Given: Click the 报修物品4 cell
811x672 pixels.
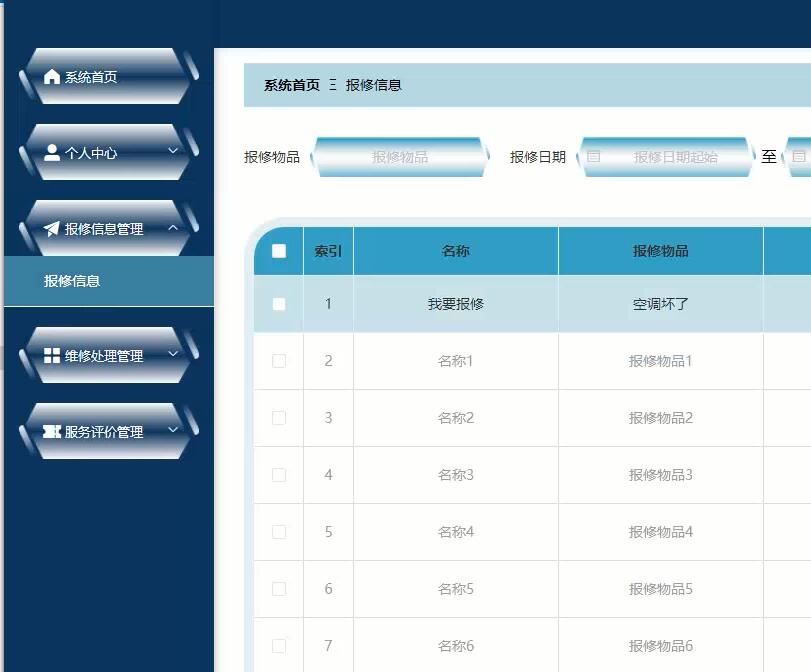Looking at the screenshot, I should [x=660, y=531].
